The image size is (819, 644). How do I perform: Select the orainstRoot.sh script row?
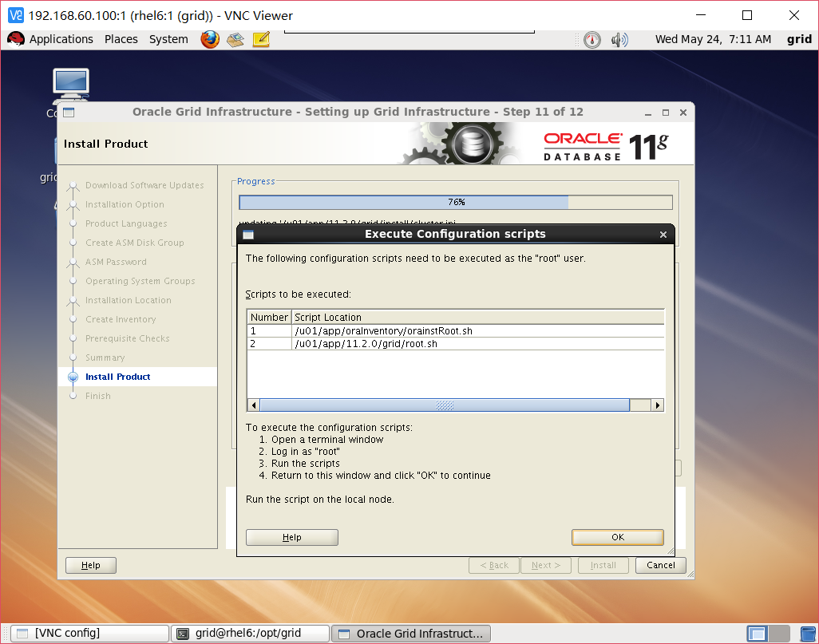(x=399, y=330)
